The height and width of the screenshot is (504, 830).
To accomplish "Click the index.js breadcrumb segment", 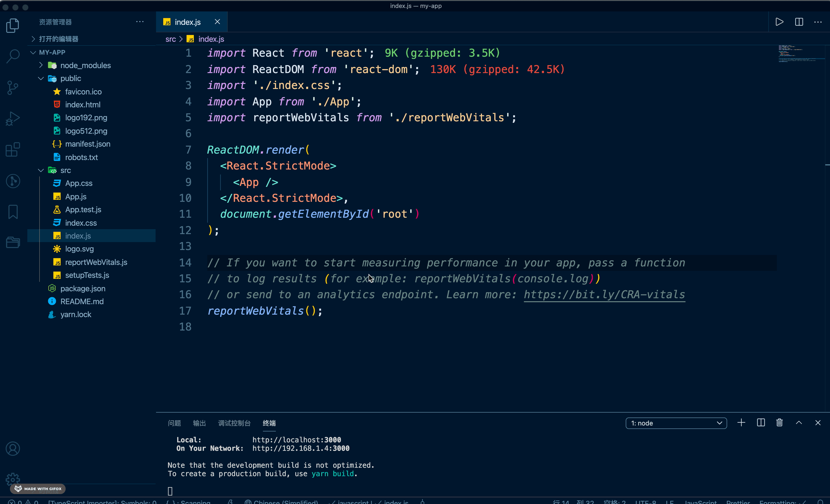I will point(211,39).
